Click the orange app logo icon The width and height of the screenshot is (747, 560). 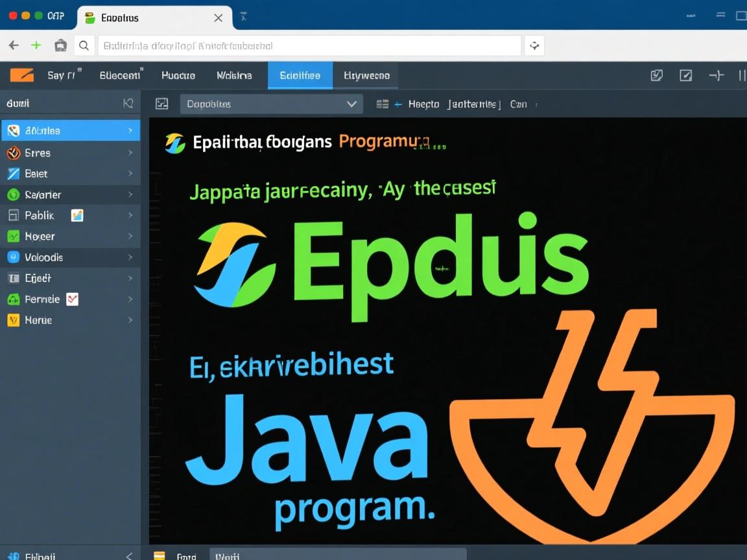pos(21,75)
